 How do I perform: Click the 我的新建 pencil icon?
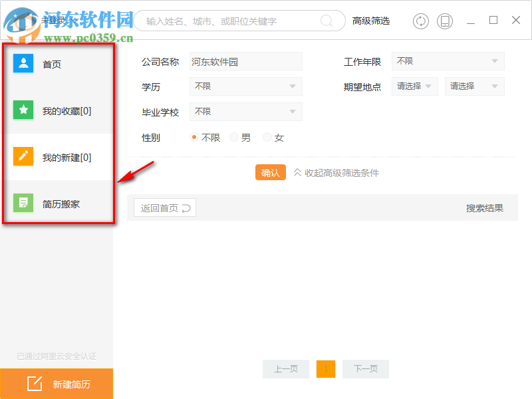tap(22, 157)
